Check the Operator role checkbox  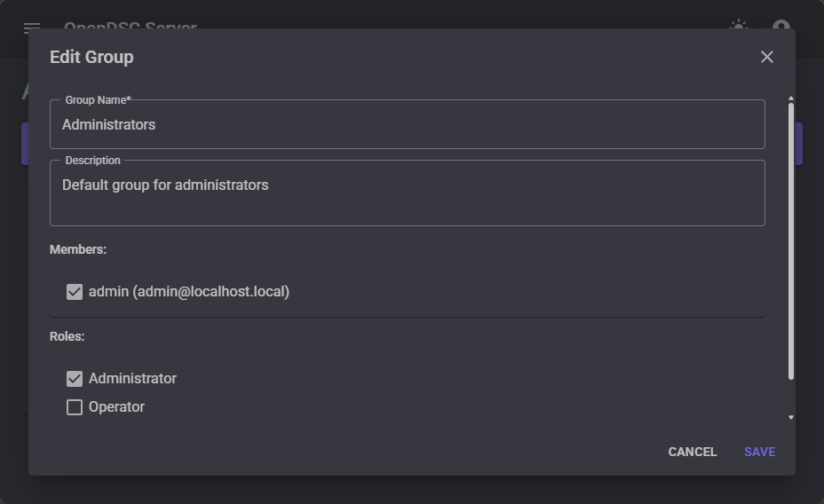(x=75, y=407)
